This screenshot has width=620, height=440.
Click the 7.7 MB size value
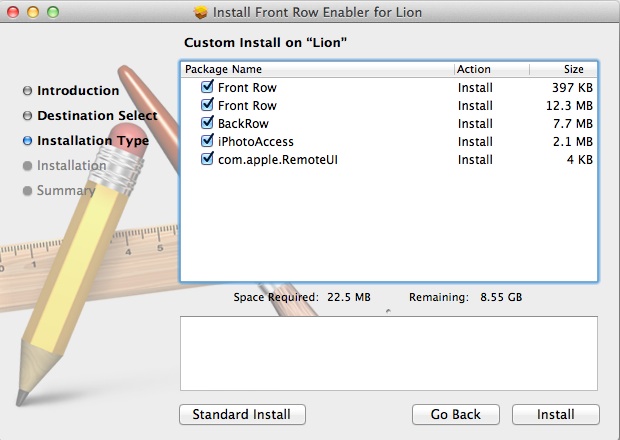tap(573, 124)
